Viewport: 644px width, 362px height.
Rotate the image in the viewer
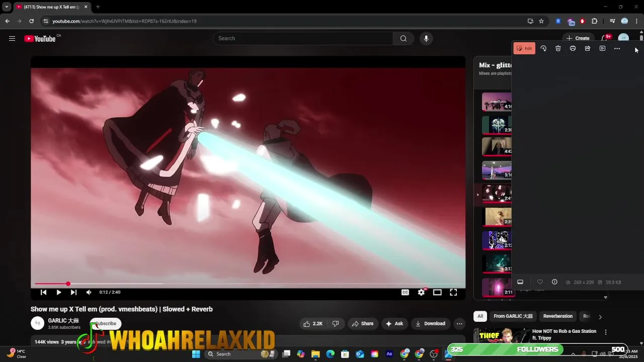click(x=543, y=49)
